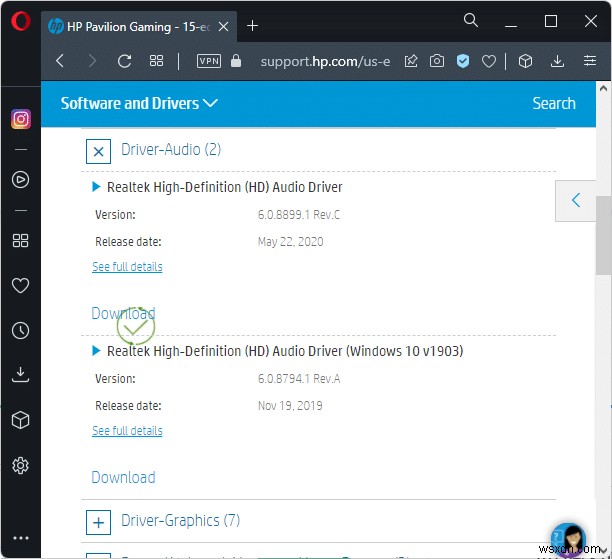Screen dimensions: 612x559
Task: Open Downloads from the sidebar
Action: coord(20,374)
